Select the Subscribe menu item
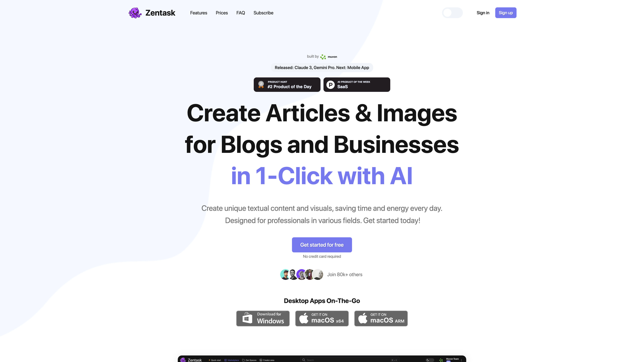644x362 pixels. point(263,13)
